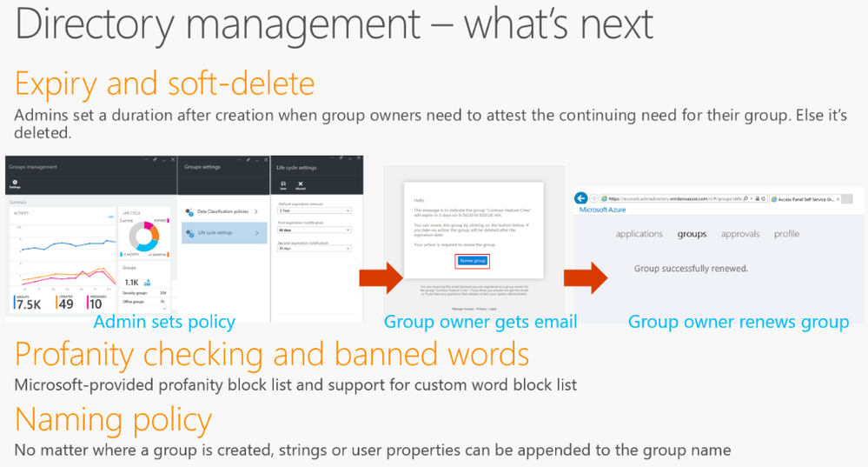The height and width of the screenshot is (467, 868).
Task: Click the Life cycle settings gear icon
Action: click(190, 233)
